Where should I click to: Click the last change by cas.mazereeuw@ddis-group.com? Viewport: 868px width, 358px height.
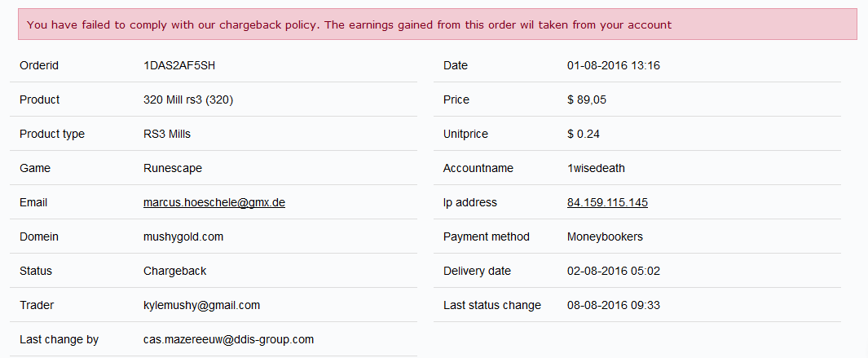(228, 339)
